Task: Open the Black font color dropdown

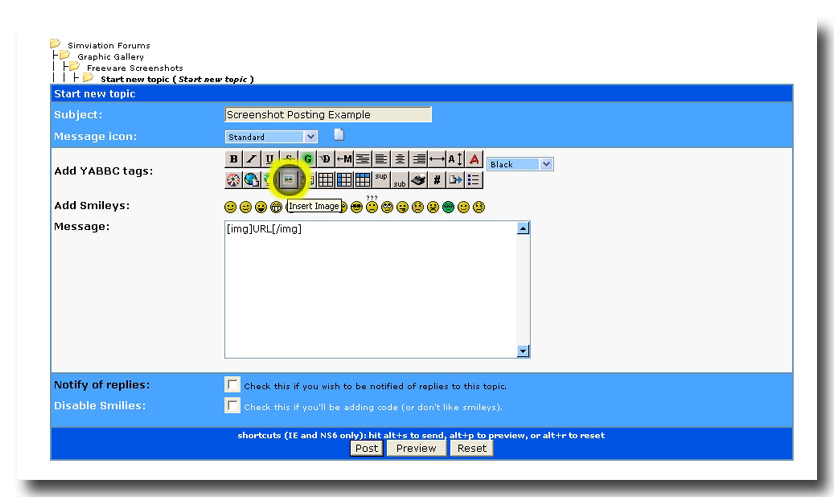Action: point(520,164)
